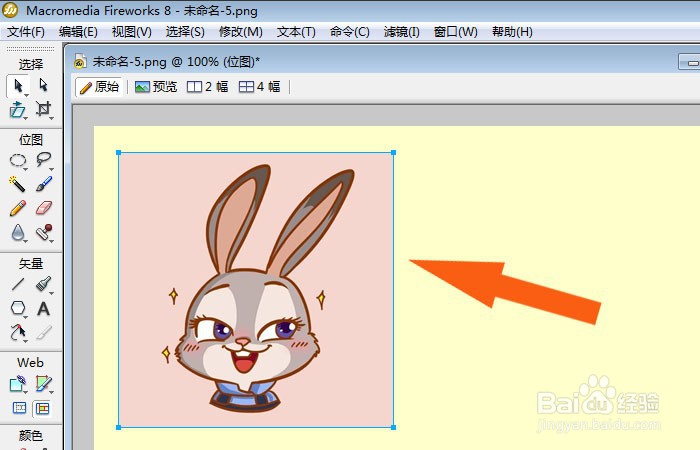Open the 文本(T) menu

(296, 32)
